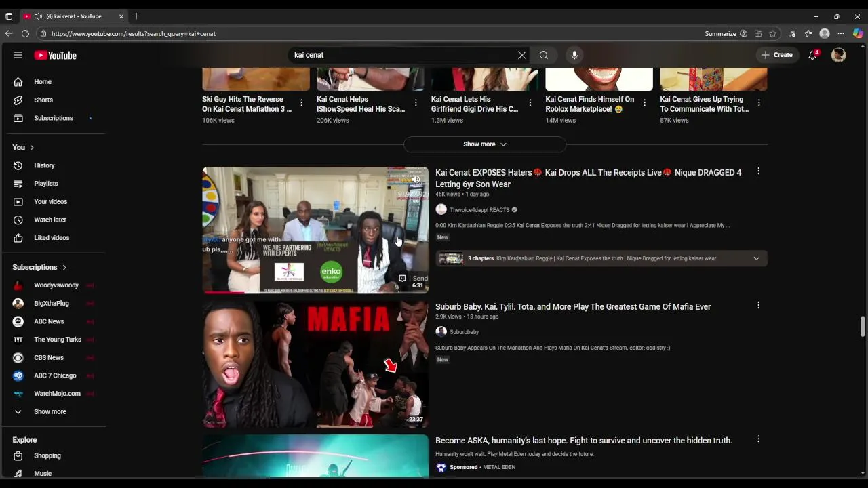Open the browser profile icon
This screenshot has height=488, width=868.
825,33
